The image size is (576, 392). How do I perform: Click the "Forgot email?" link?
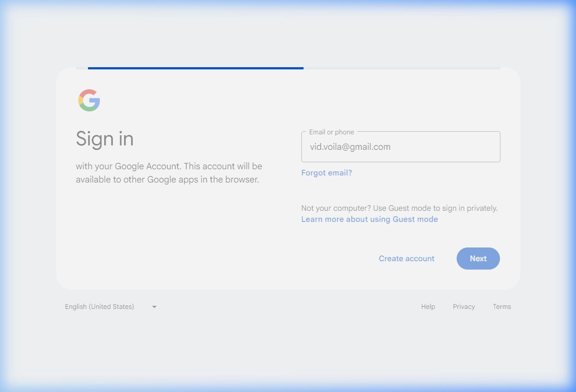pyautogui.click(x=326, y=173)
